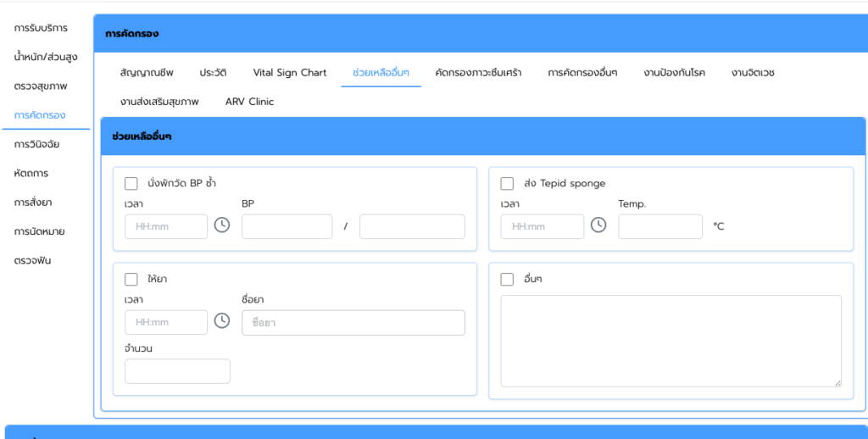Select the ARV Clinic tab
868x439 pixels.
click(249, 102)
